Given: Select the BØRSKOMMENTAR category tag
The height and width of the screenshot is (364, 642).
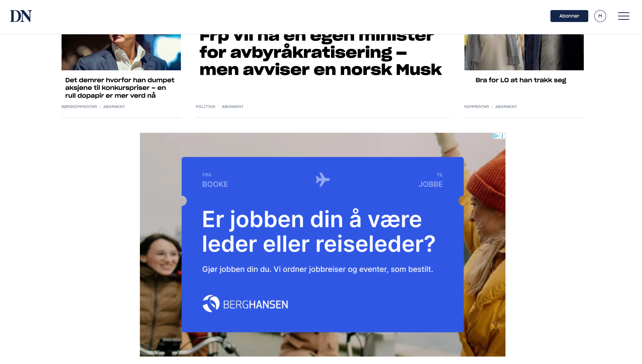Looking at the screenshot, I should 79,107.
